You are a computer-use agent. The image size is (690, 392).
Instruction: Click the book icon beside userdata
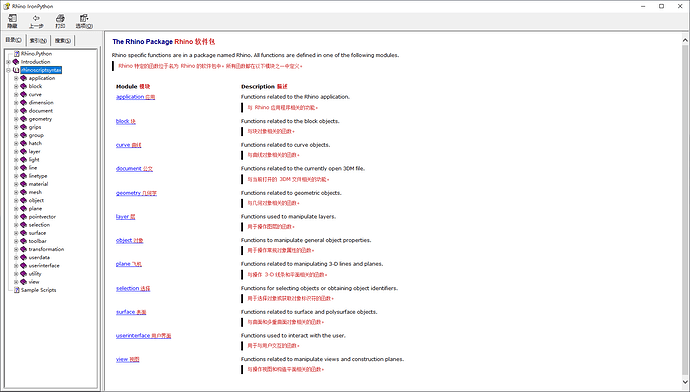[x=24, y=257]
